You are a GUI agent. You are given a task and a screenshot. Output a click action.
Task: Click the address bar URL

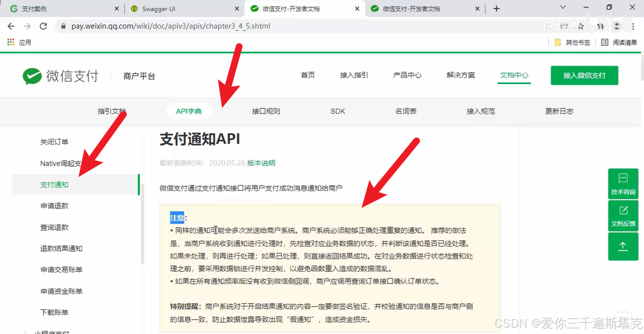pyautogui.click(x=170, y=26)
